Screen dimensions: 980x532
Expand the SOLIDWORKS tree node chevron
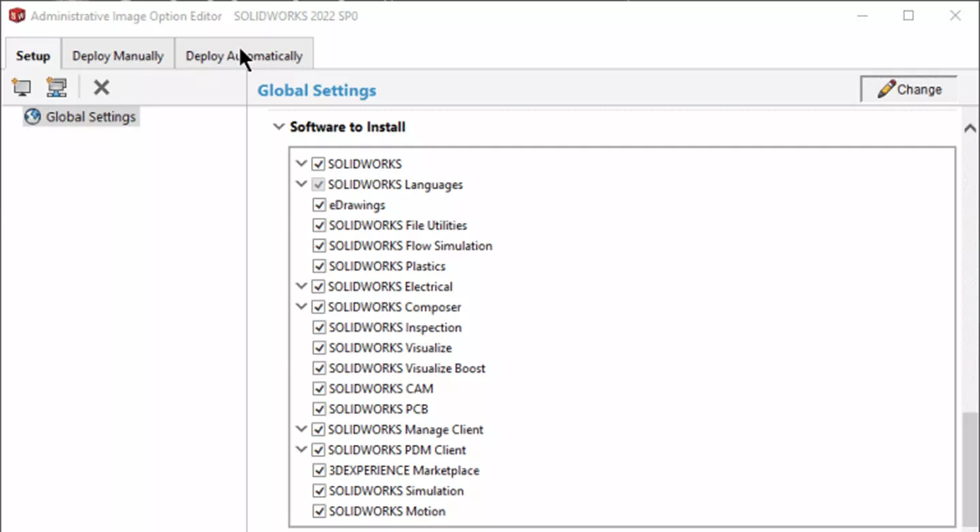pos(301,164)
